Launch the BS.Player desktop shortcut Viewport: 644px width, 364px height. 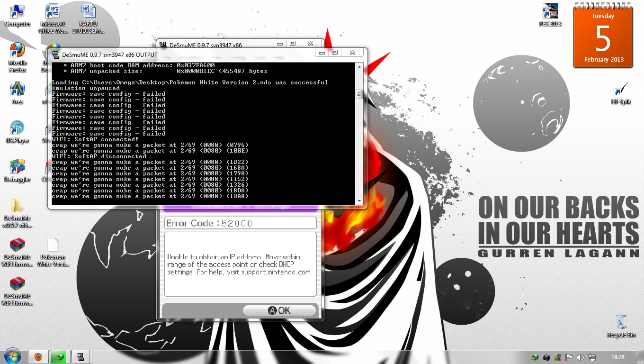click(x=18, y=132)
